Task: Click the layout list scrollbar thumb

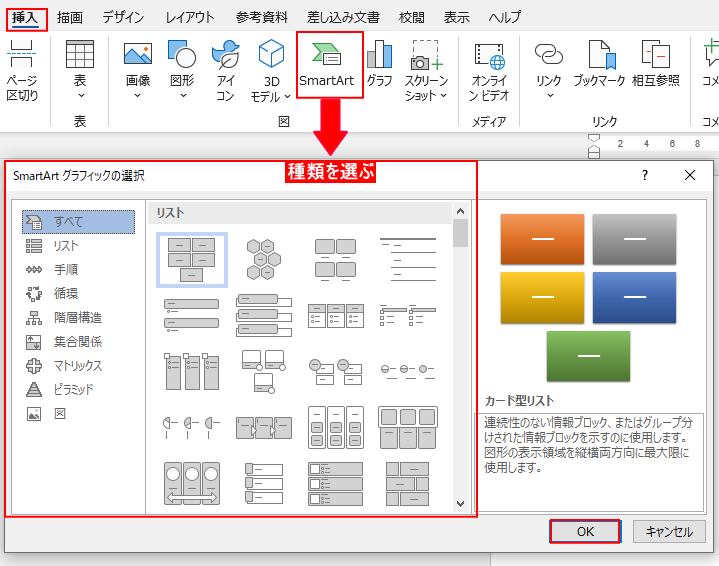Action: pos(460,233)
